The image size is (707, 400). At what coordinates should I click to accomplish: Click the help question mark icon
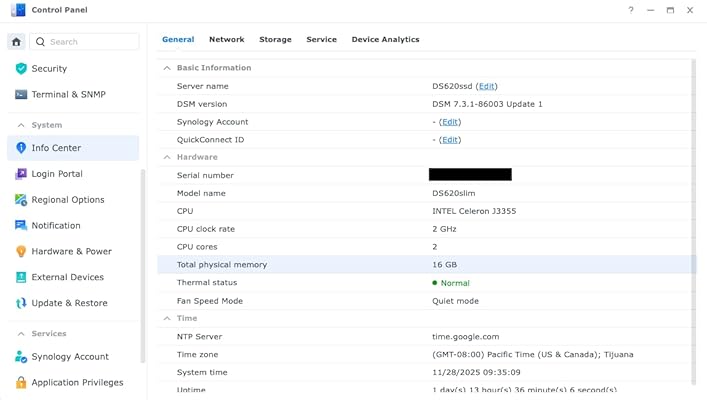tap(630, 10)
